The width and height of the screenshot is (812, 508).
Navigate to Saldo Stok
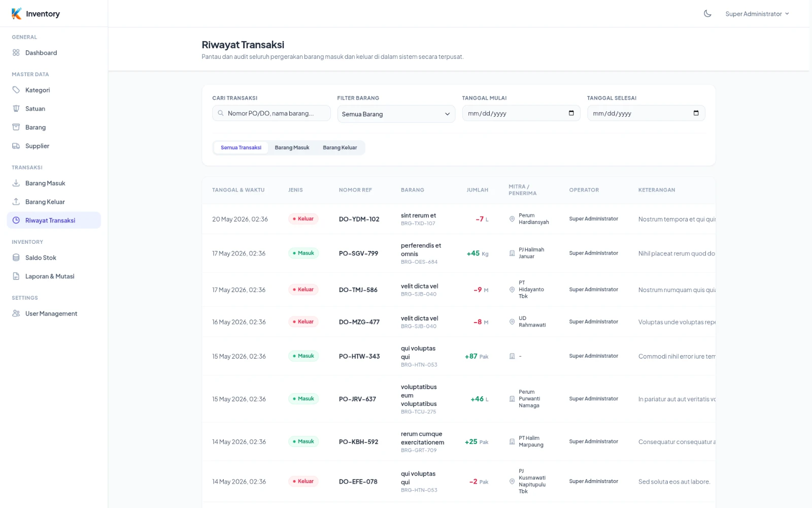[x=54, y=258]
